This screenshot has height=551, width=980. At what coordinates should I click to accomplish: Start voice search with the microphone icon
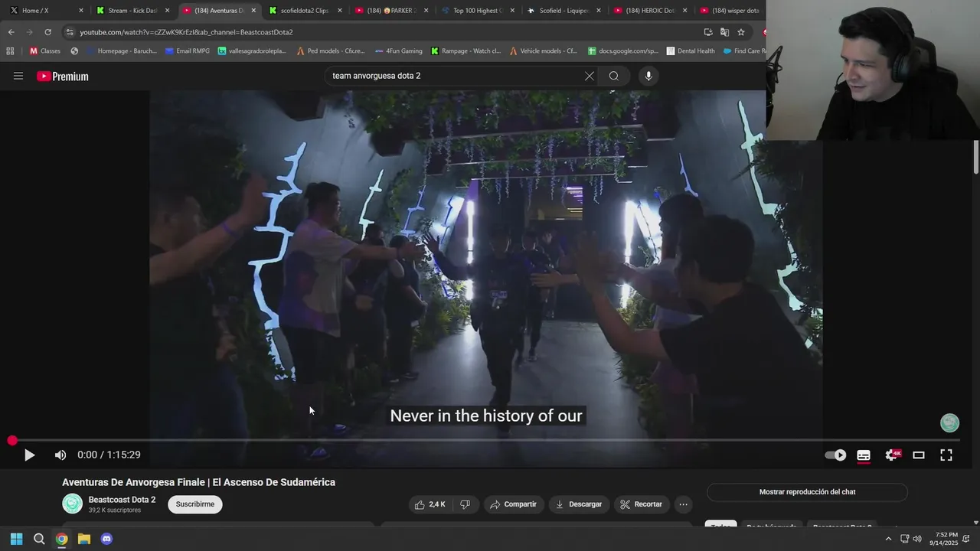point(648,76)
